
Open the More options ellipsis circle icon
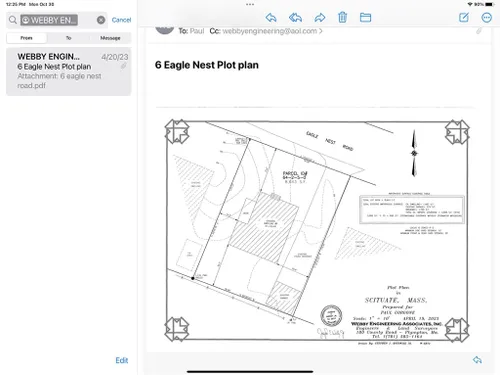click(x=487, y=17)
